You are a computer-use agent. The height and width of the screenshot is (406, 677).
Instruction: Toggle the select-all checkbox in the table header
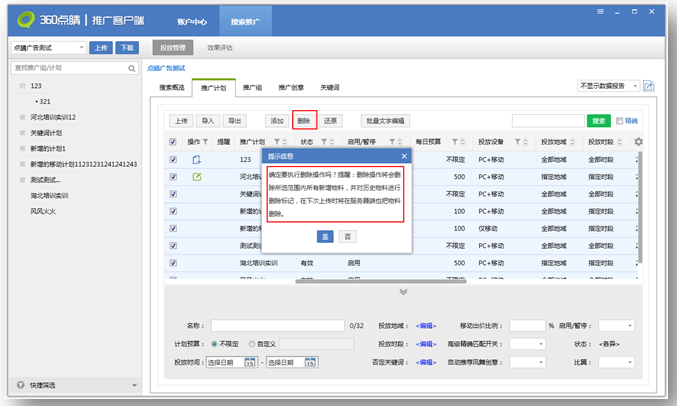(174, 142)
